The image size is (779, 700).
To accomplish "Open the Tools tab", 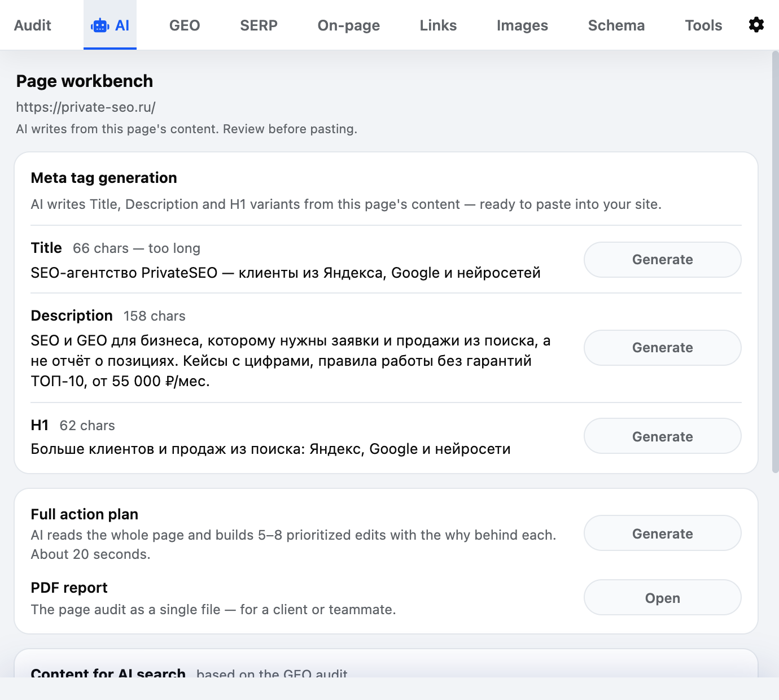I will pyautogui.click(x=703, y=25).
